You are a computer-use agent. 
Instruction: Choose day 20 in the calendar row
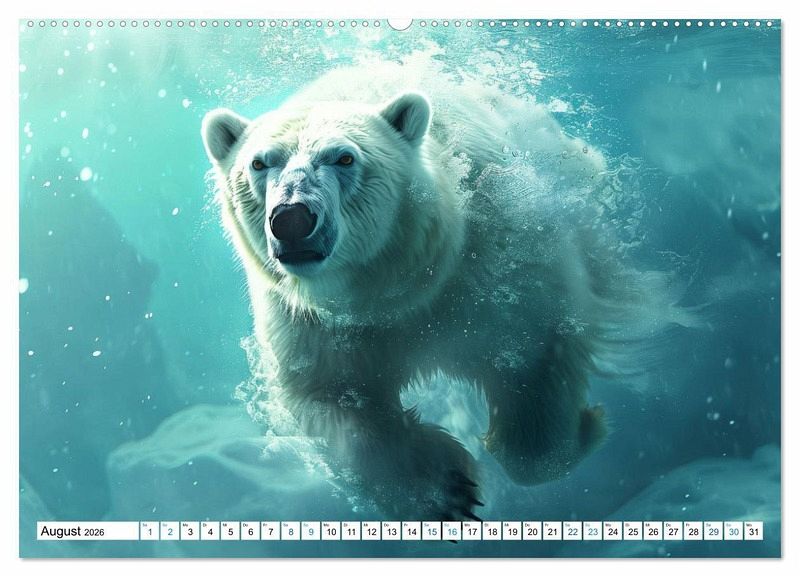[x=533, y=531]
